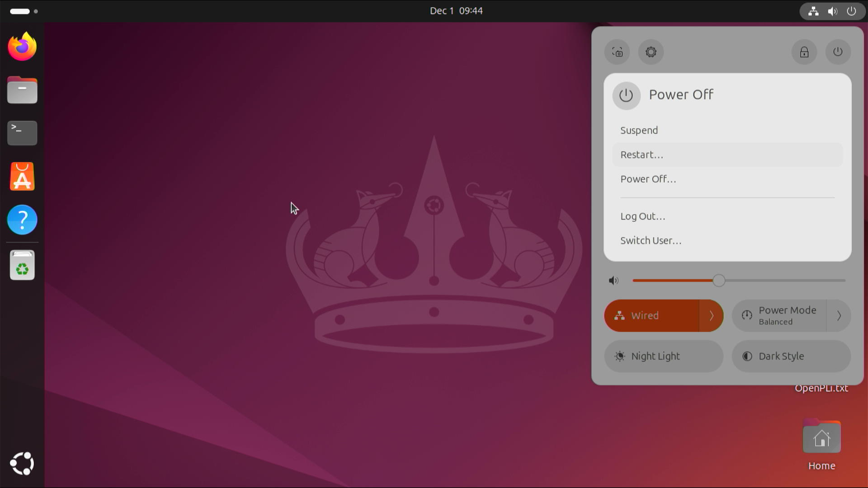Enable Dark Style toggle
The image size is (868, 488).
click(791, 356)
